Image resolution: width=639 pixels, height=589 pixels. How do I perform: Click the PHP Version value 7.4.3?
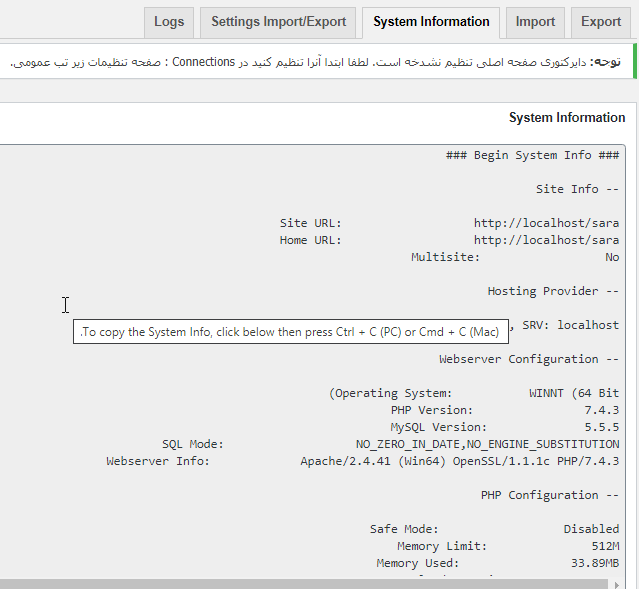[x=602, y=410]
